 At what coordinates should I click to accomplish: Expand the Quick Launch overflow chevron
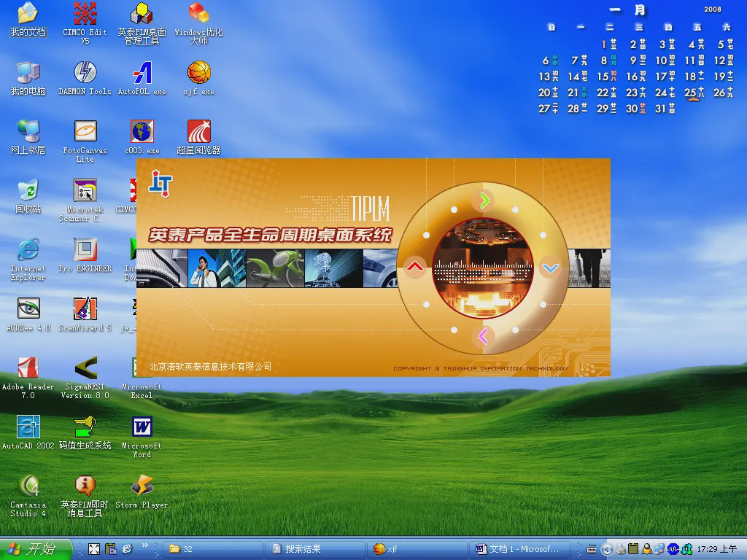click(144, 545)
